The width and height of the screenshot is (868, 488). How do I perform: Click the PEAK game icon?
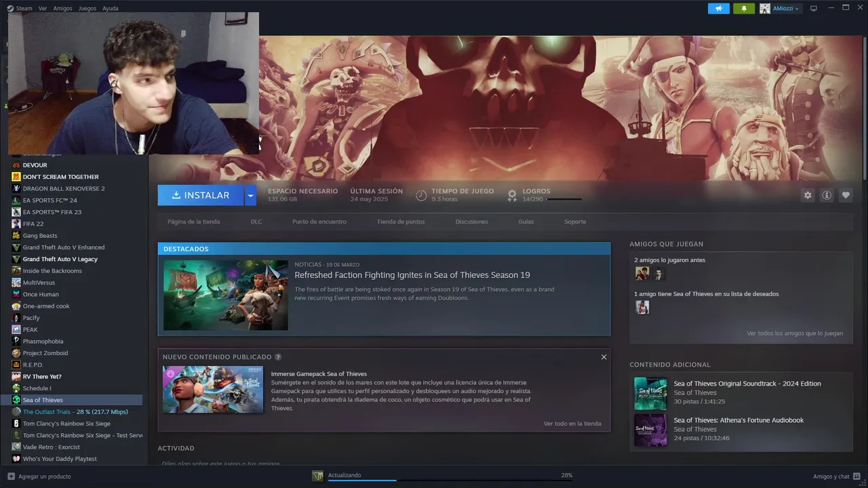point(16,329)
